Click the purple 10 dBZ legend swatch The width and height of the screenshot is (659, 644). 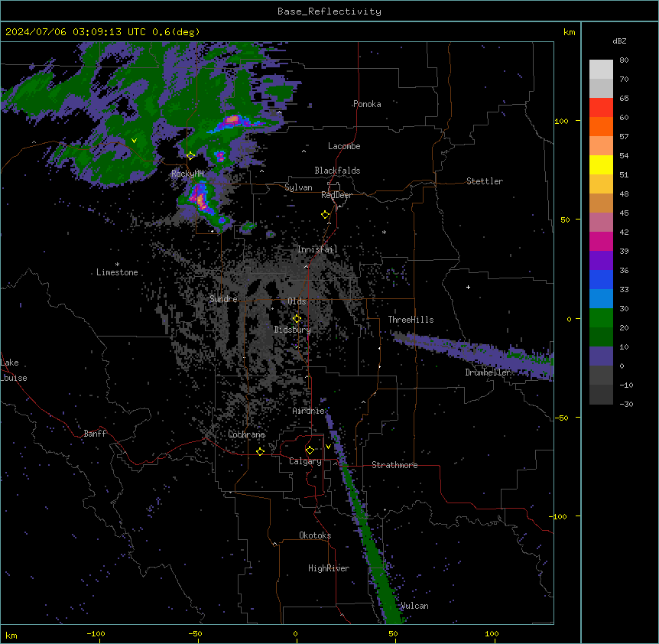601,356
